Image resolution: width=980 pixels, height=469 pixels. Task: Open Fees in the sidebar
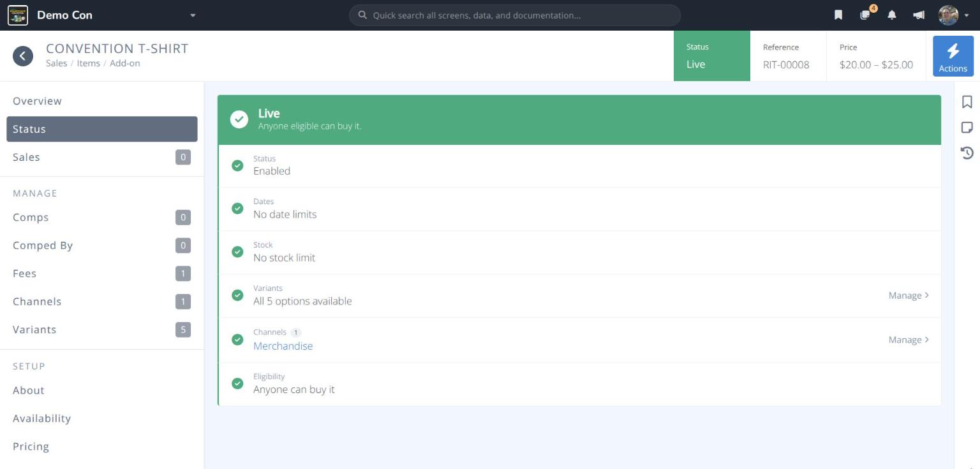point(102,274)
